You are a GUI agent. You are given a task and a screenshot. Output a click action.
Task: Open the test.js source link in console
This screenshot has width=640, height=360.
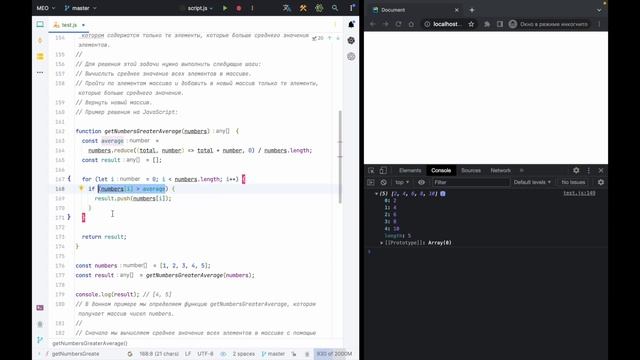pyautogui.click(x=579, y=193)
